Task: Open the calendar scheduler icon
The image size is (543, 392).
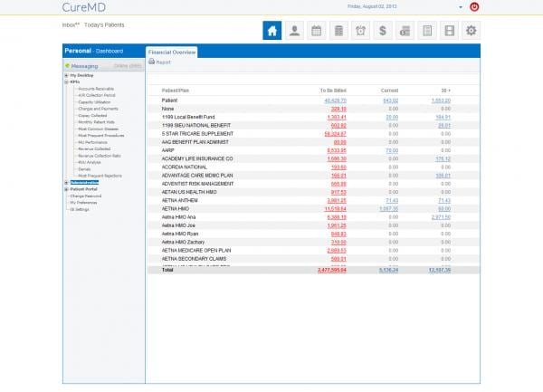Action: (x=317, y=31)
